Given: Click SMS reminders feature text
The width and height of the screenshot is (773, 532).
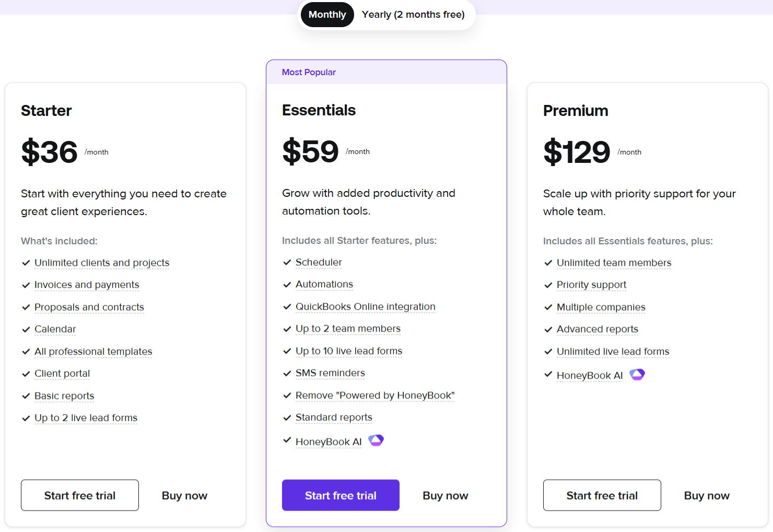Looking at the screenshot, I should (330, 373).
